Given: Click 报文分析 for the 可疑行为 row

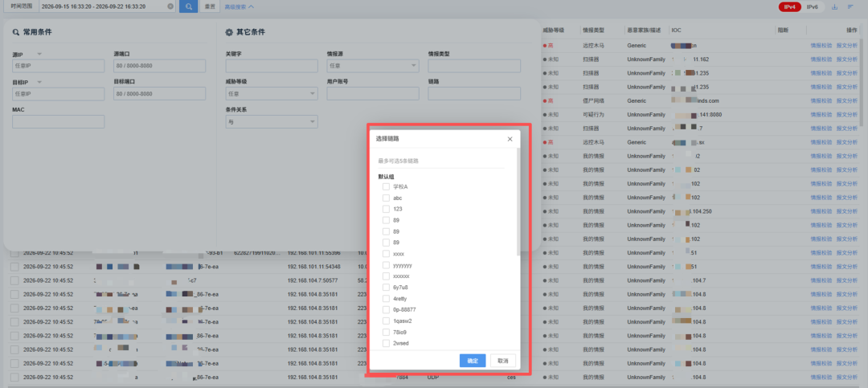Looking at the screenshot, I should pyautogui.click(x=847, y=115).
